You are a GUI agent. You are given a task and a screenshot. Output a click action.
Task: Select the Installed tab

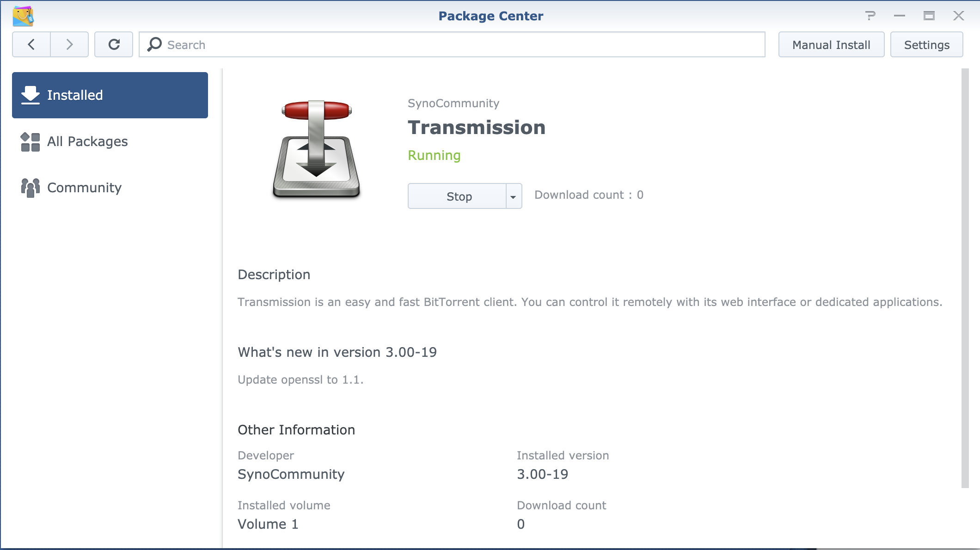tap(110, 95)
